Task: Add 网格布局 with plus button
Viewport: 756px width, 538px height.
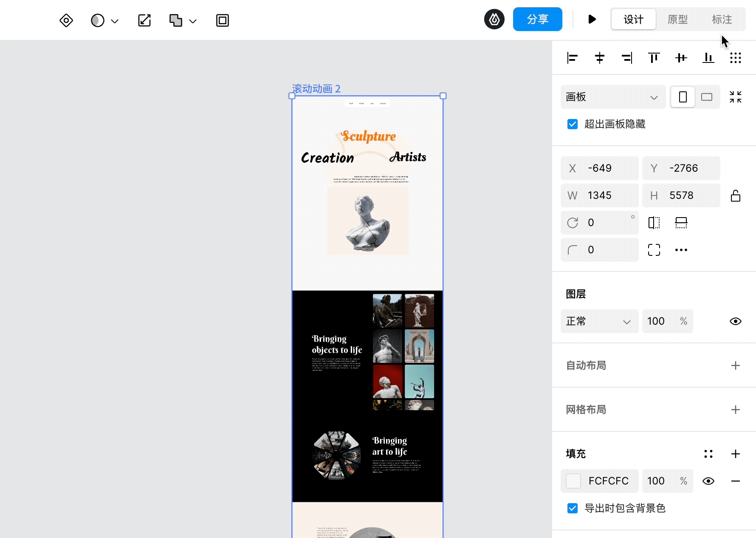Action: (736, 410)
